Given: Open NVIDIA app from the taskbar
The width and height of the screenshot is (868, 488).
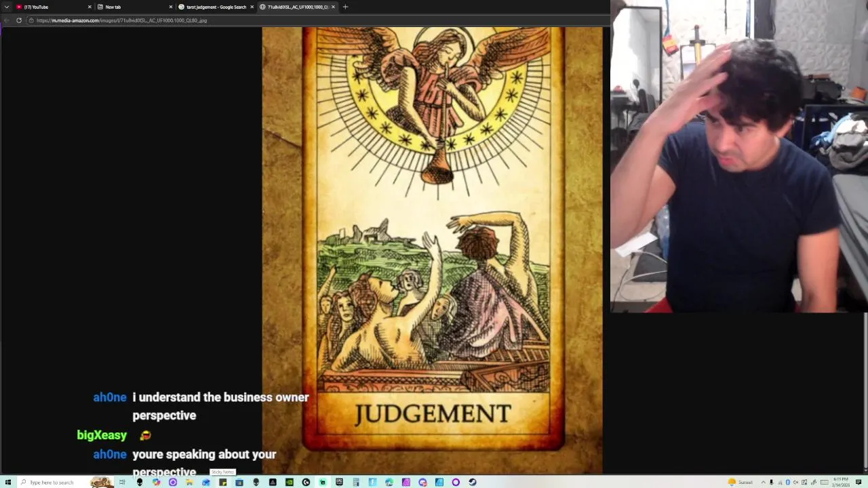Looking at the screenshot, I should click(290, 482).
